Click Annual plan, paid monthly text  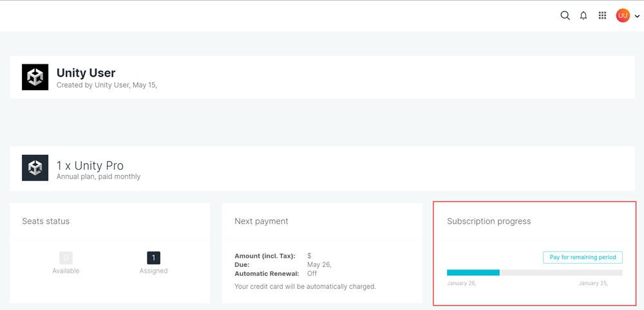(x=98, y=177)
